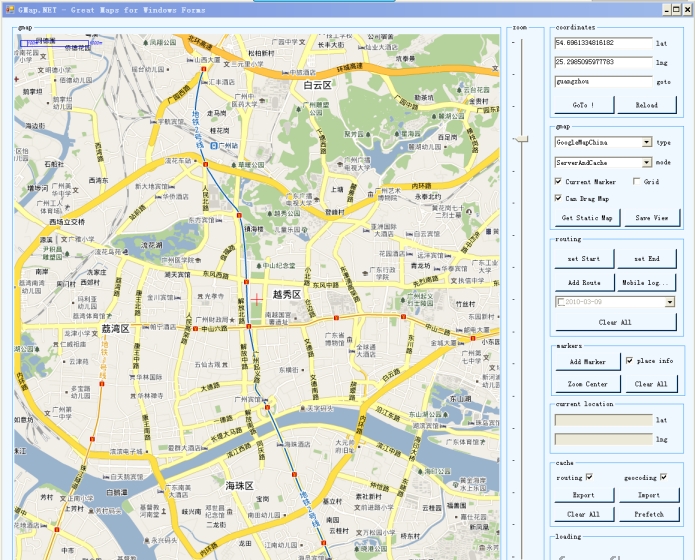
Task: Open the routing date picker dropdown
Action: click(x=669, y=302)
